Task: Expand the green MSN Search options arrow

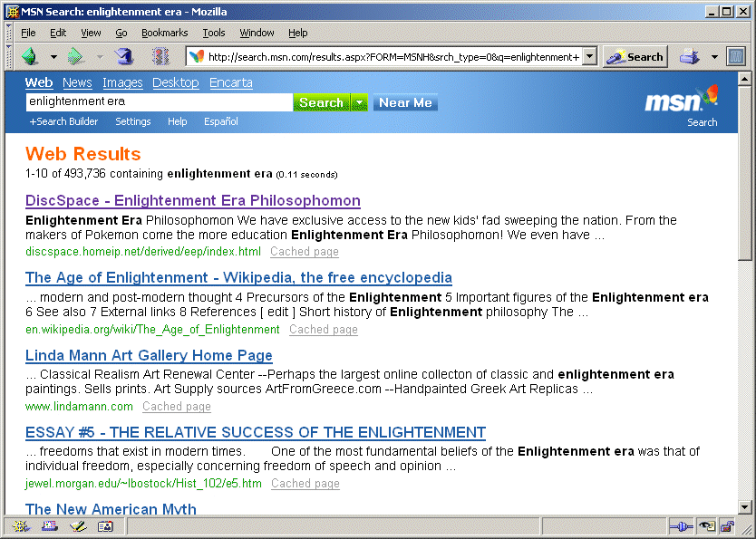Action: 359,102
